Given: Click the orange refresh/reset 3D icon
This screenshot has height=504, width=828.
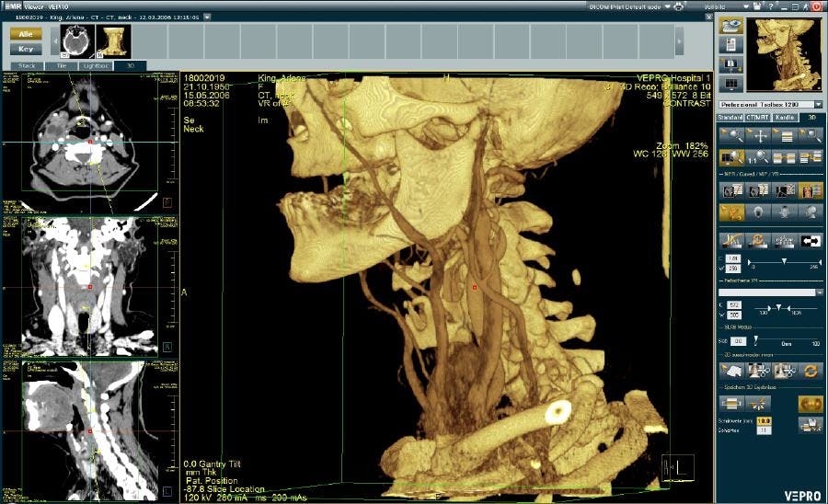Looking at the screenshot, I should (x=810, y=371).
